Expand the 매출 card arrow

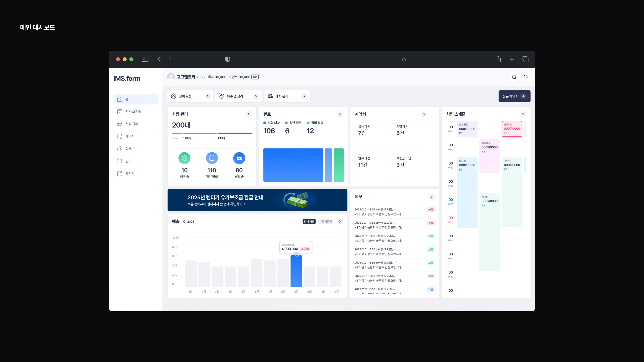coord(339,221)
